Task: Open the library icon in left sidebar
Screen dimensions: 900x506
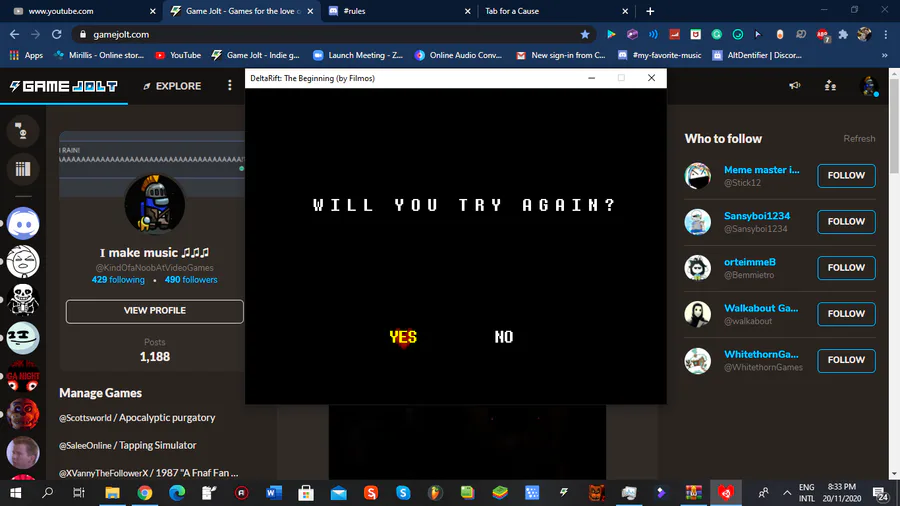Action: click(x=22, y=169)
